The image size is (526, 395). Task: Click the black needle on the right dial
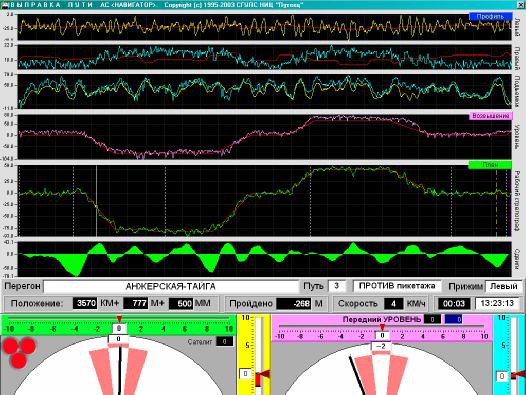click(357, 376)
